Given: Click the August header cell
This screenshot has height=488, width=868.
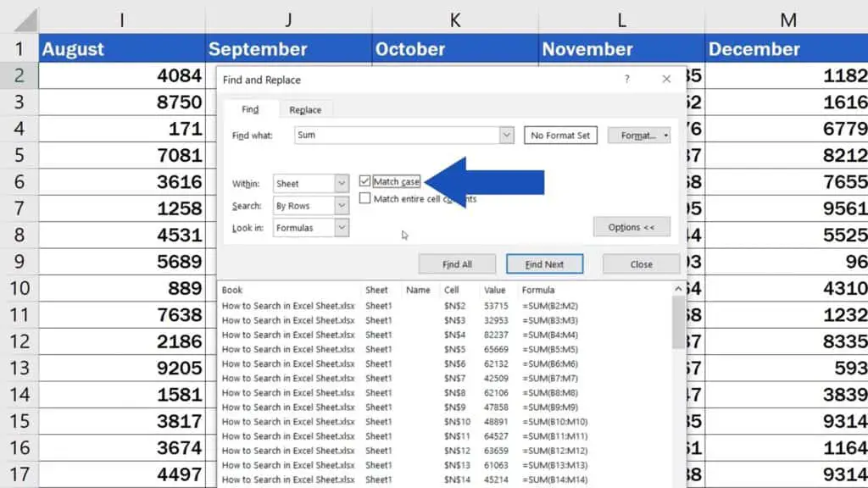Looking at the screenshot, I should coord(122,48).
